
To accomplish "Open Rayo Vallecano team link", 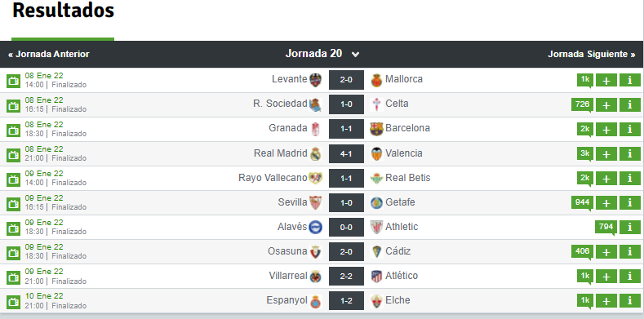I will click(273, 178).
